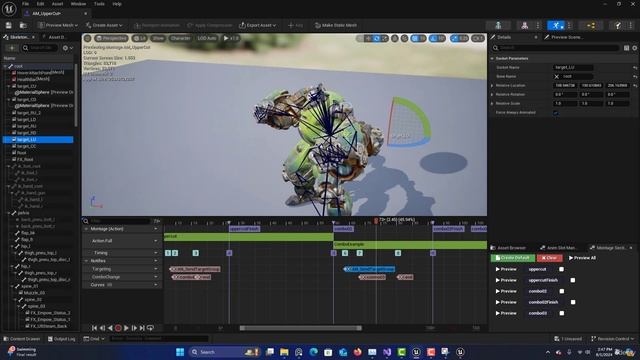Select the active Animation editor mode icon
This screenshot has width=640, height=360.
pos(556,25)
